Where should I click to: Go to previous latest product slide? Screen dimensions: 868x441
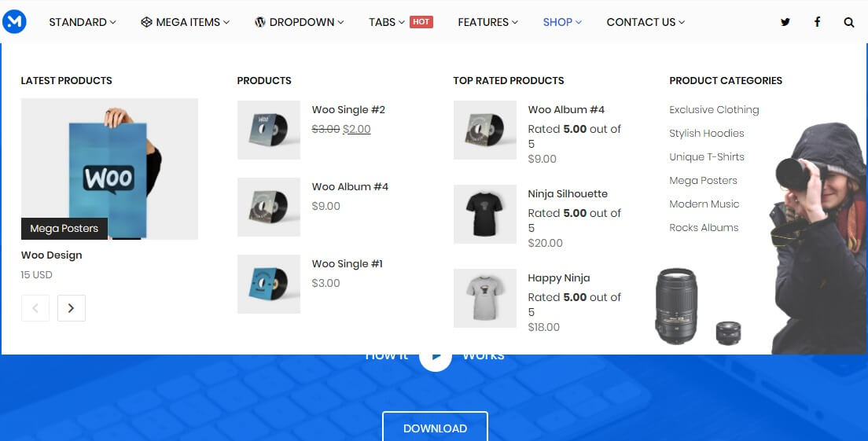click(x=35, y=308)
